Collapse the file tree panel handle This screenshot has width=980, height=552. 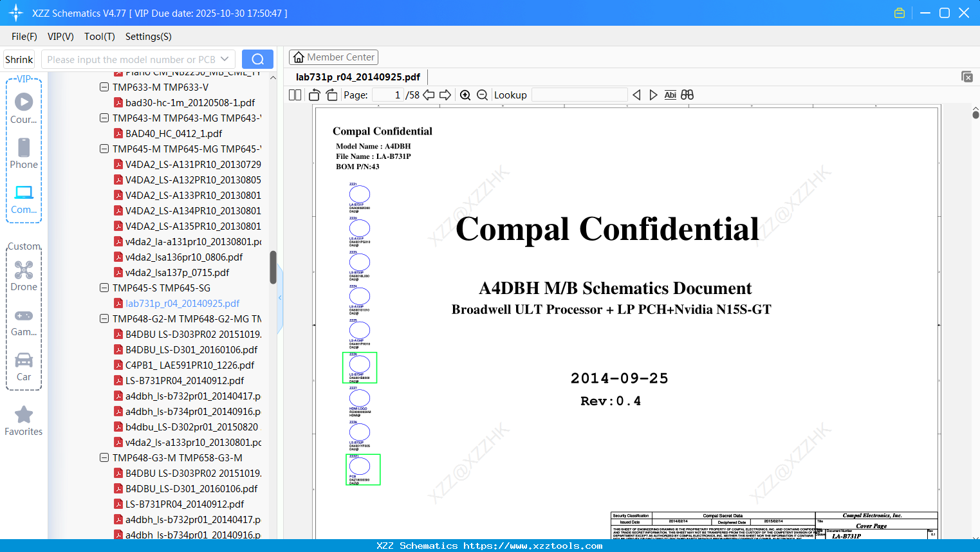coord(280,298)
